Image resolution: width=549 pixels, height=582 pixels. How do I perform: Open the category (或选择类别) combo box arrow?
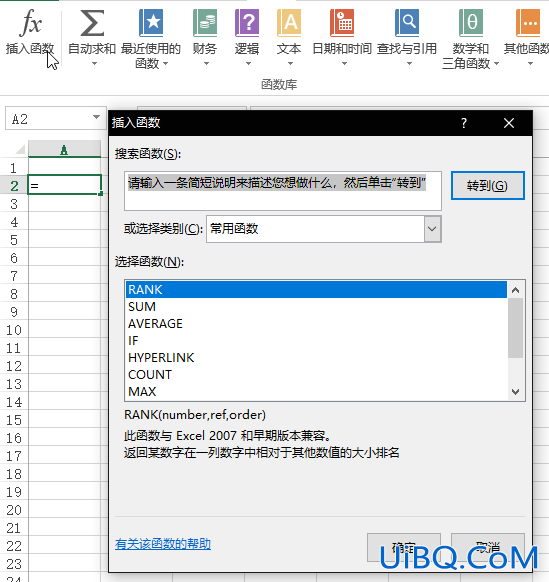click(432, 229)
